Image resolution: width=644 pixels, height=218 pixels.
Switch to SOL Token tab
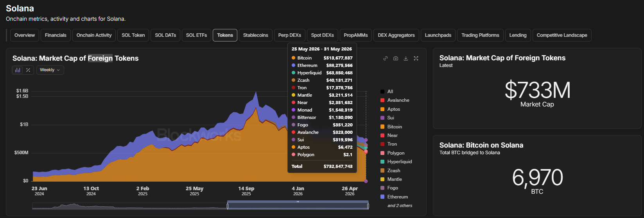point(133,35)
